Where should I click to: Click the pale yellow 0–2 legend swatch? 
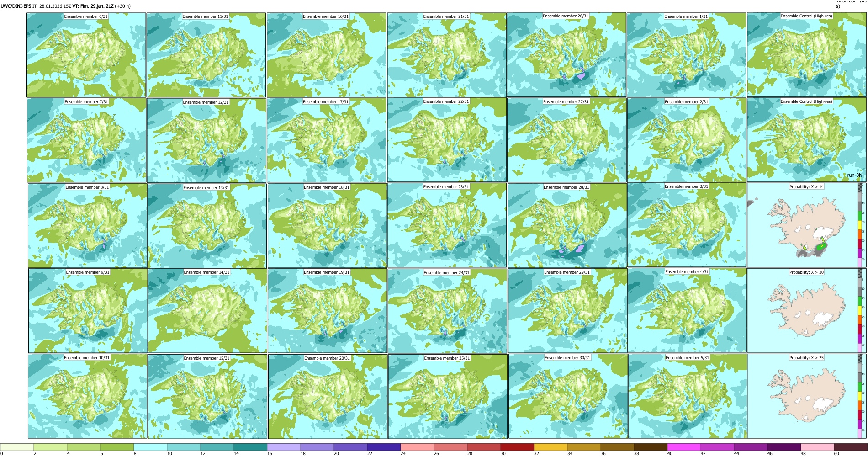click(17, 447)
